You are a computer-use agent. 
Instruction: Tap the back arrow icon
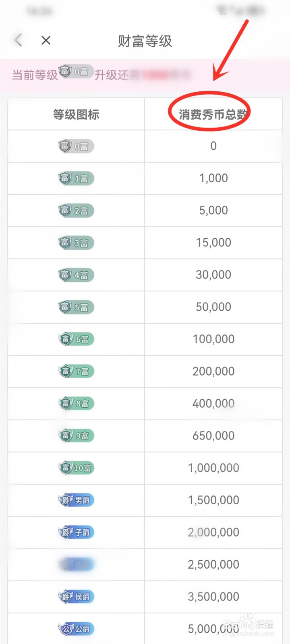[19, 40]
